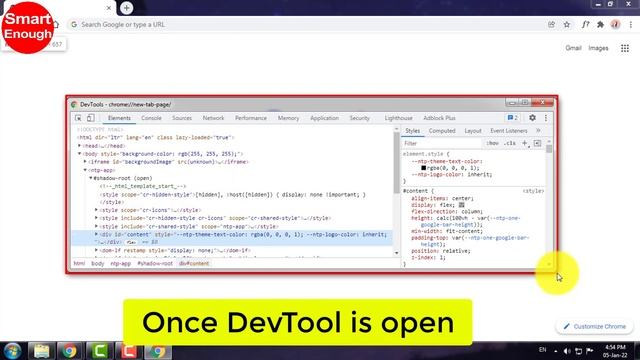Focus the Styles Filter input

pyautogui.click(x=442, y=143)
